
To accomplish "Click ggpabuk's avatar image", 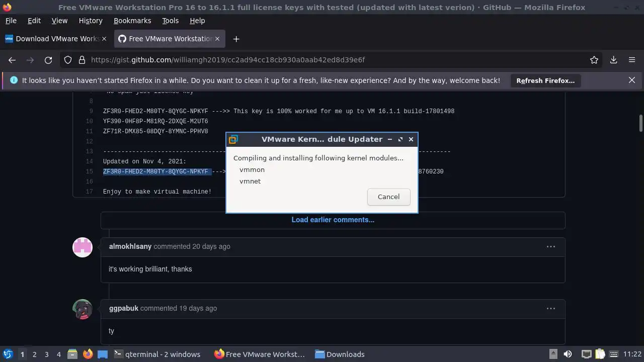I will [x=83, y=309].
